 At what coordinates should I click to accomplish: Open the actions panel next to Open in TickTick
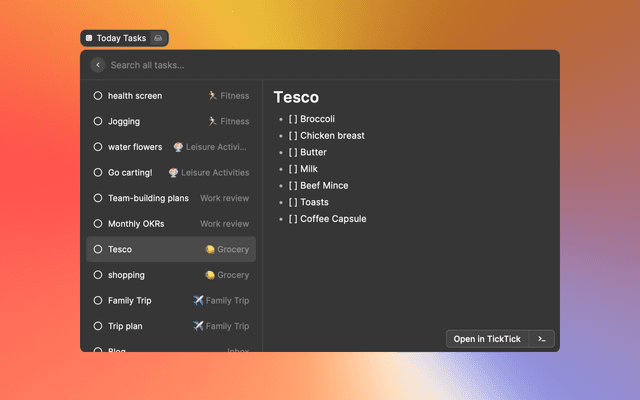(541, 339)
